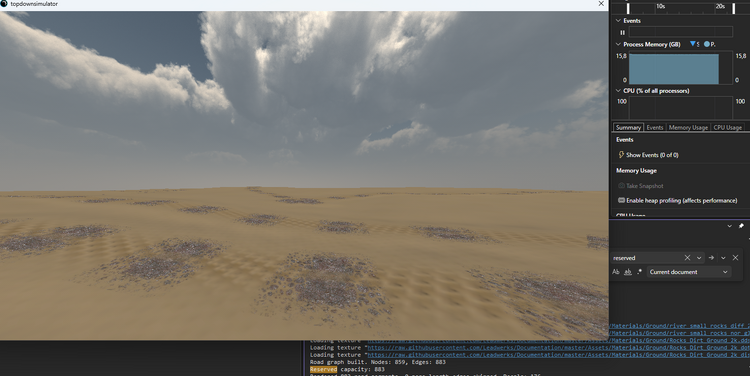Viewport: 750px width, 376px height.
Task: Click the 'Memory Usage' section heading
Action: coord(636,170)
